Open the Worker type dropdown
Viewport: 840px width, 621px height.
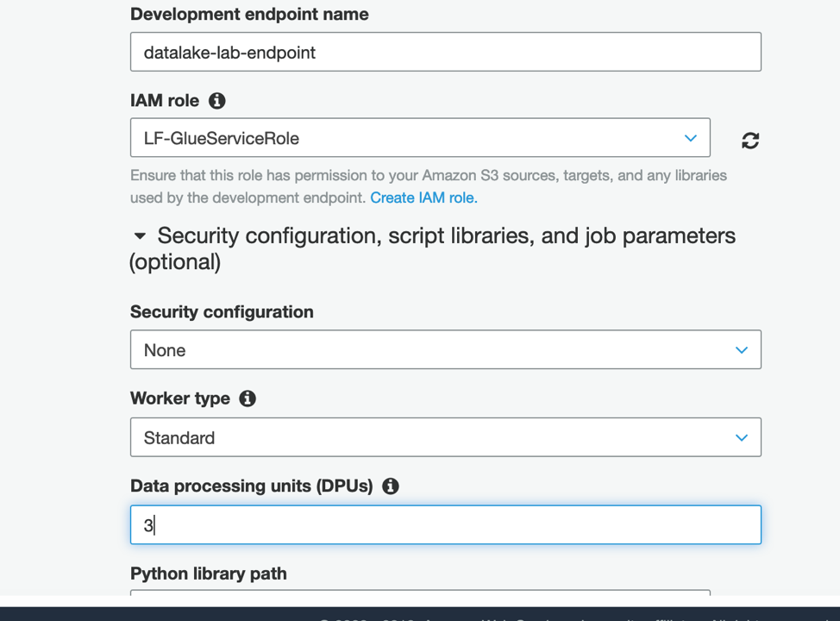pyautogui.click(x=446, y=437)
